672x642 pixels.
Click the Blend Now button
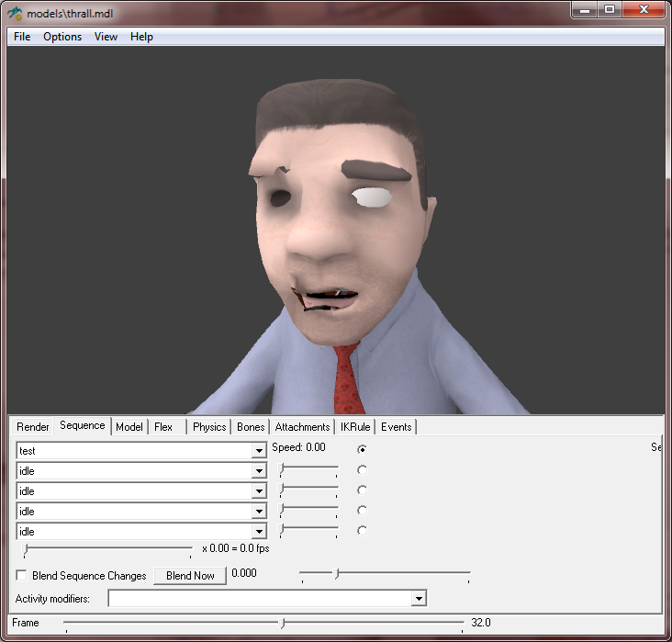190,576
